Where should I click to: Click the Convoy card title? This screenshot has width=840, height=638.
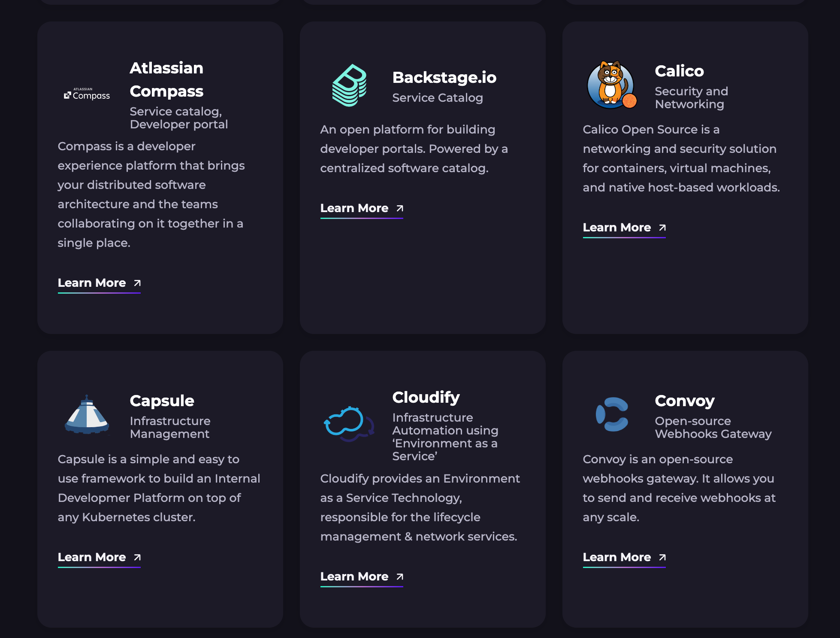point(685,401)
